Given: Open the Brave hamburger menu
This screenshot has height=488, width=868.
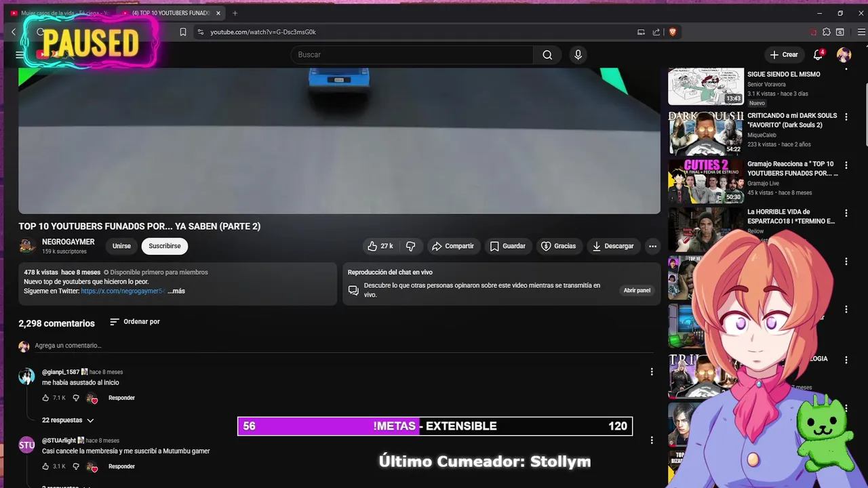Looking at the screenshot, I should (862, 32).
